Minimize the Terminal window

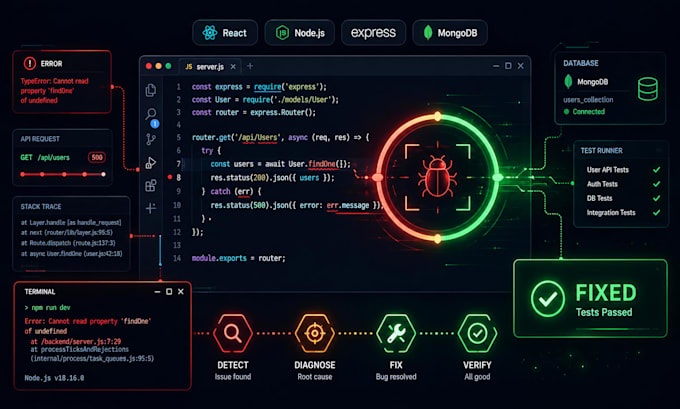pyautogui.click(x=157, y=292)
